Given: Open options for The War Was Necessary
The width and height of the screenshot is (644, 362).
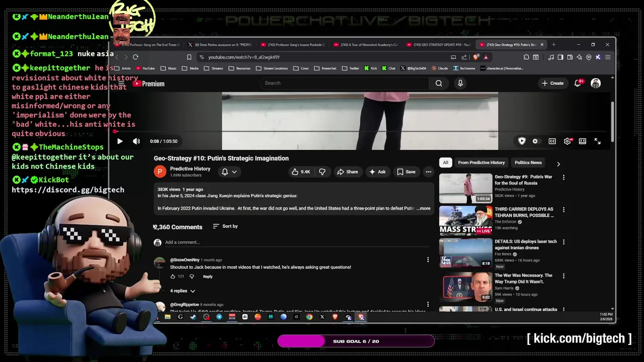Looking at the screenshot, I should pyautogui.click(x=563, y=276).
